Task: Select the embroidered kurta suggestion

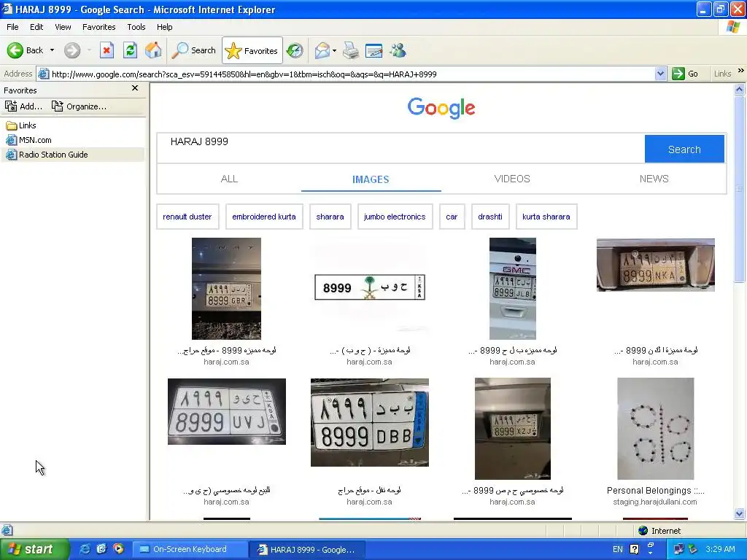Action: pos(264,217)
